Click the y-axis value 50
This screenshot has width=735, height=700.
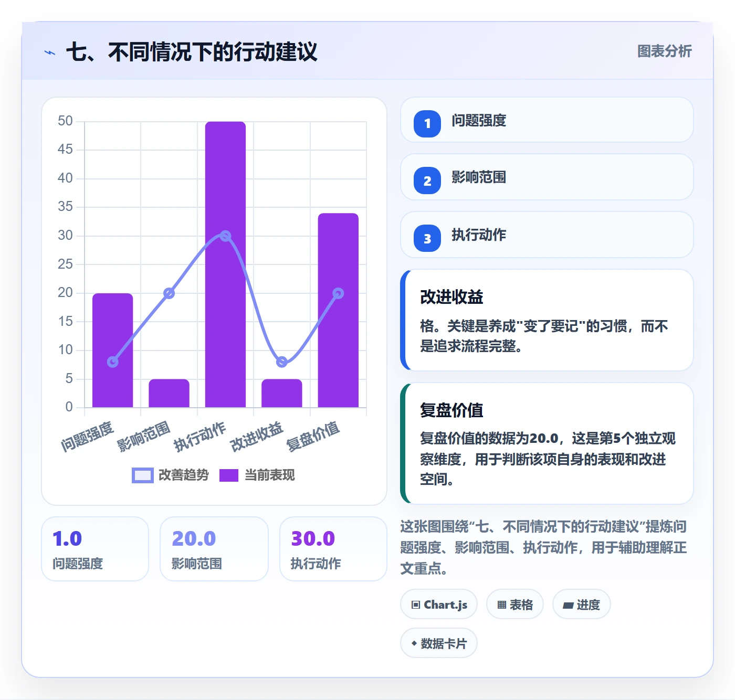65,121
